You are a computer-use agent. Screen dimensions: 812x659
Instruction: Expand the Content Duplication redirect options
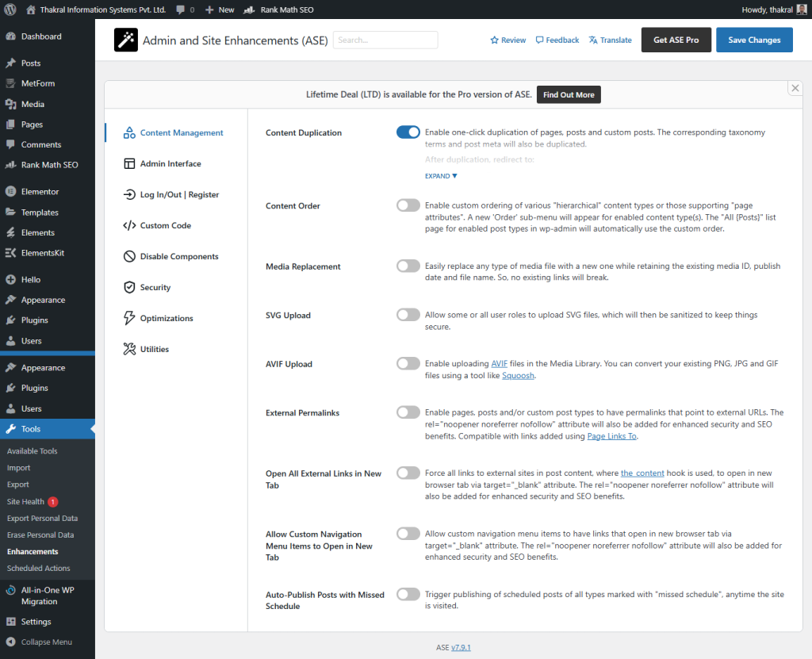pos(441,175)
